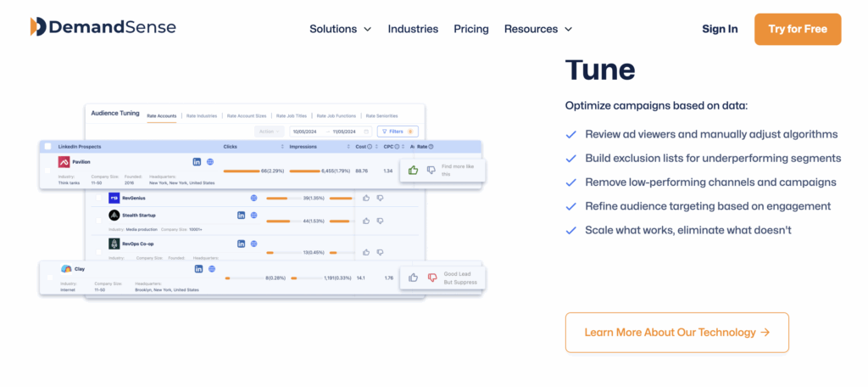The width and height of the screenshot is (868, 387).
Task: Switch to Rate Job Functions tab
Action: tap(336, 116)
